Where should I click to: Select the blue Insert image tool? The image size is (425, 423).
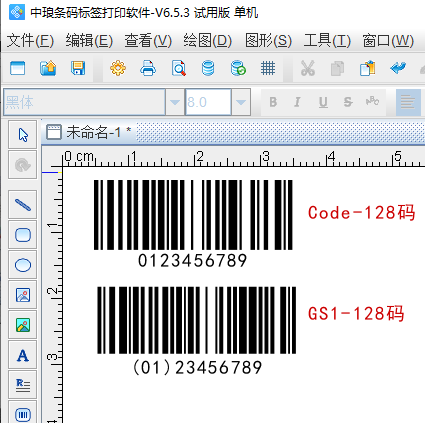pyautogui.click(x=23, y=295)
